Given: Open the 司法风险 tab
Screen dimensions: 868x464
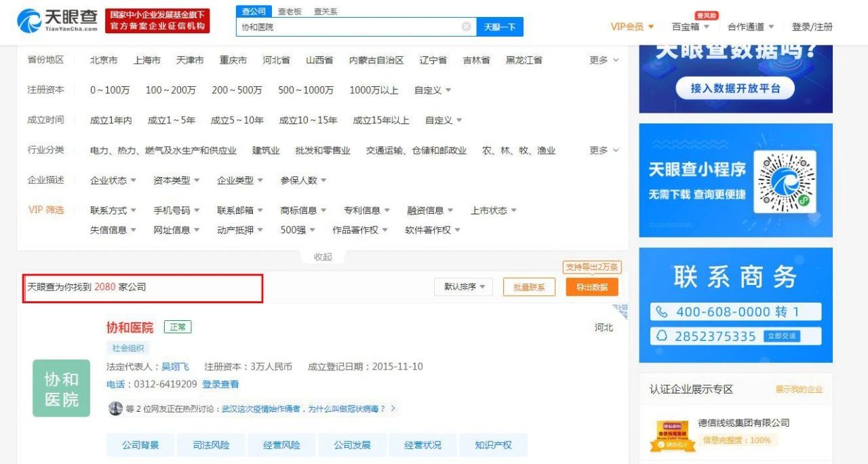Looking at the screenshot, I should [x=211, y=445].
